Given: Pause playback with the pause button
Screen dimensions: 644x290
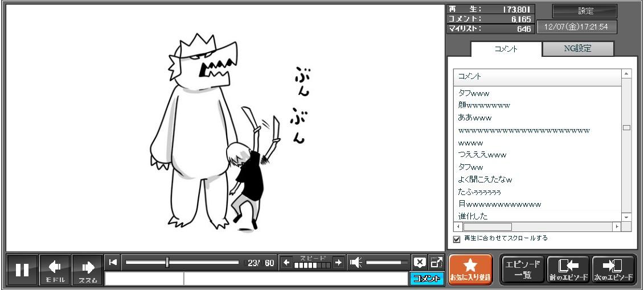Looking at the screenshot, I should (22, 270).
